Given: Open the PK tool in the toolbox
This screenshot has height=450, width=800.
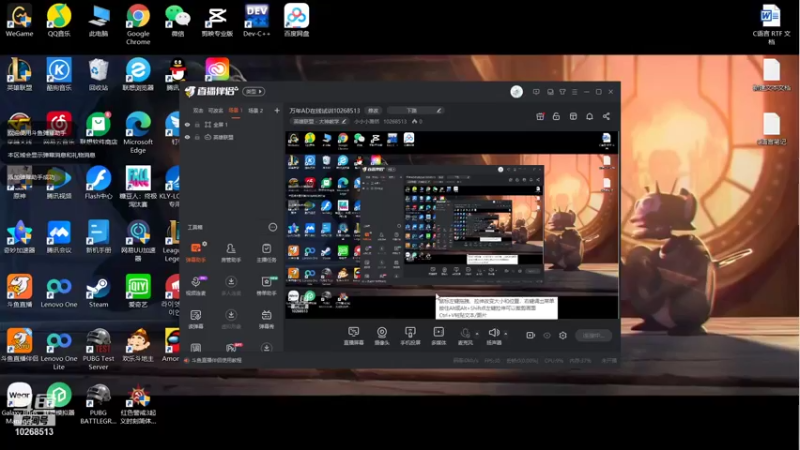Looking at the screenshot, I should [x=231, y=347].
